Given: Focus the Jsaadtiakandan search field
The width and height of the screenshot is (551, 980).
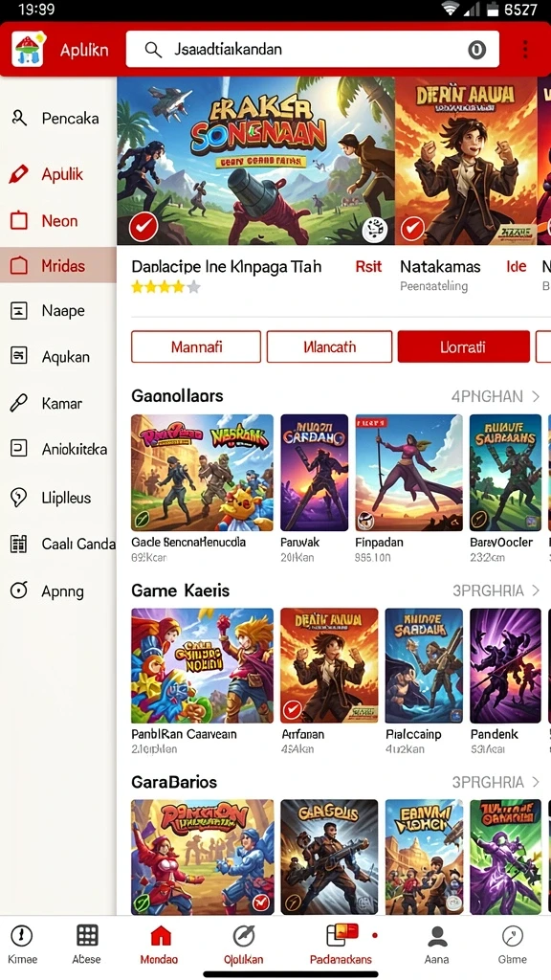Looking at the screenshot, I should pyautogui.click(x=313, y=49).
